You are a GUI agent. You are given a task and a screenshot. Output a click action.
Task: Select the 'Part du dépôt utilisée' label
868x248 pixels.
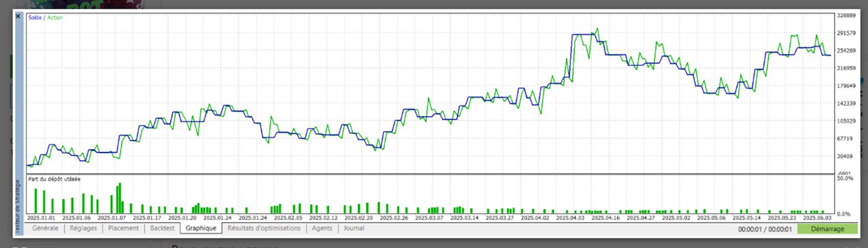(x=54, y=179)
